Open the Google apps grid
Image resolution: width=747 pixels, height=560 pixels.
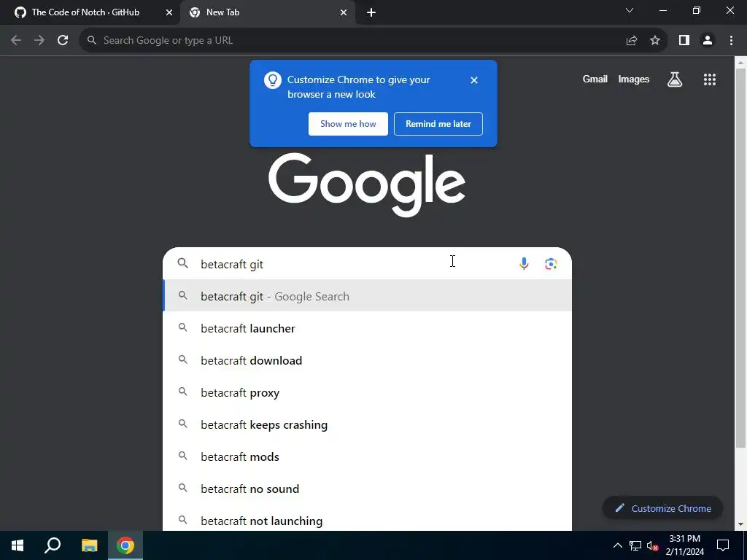tap(710, 79)
